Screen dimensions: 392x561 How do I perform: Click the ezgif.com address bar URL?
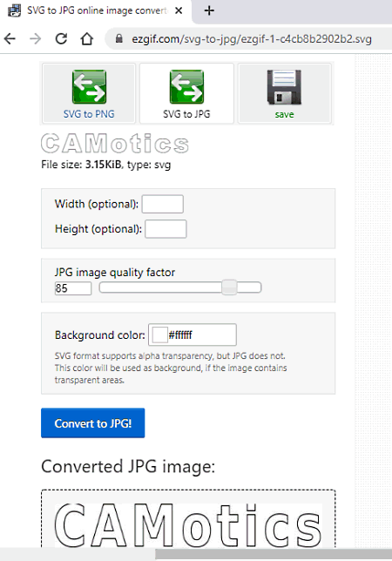pos(252,38)
